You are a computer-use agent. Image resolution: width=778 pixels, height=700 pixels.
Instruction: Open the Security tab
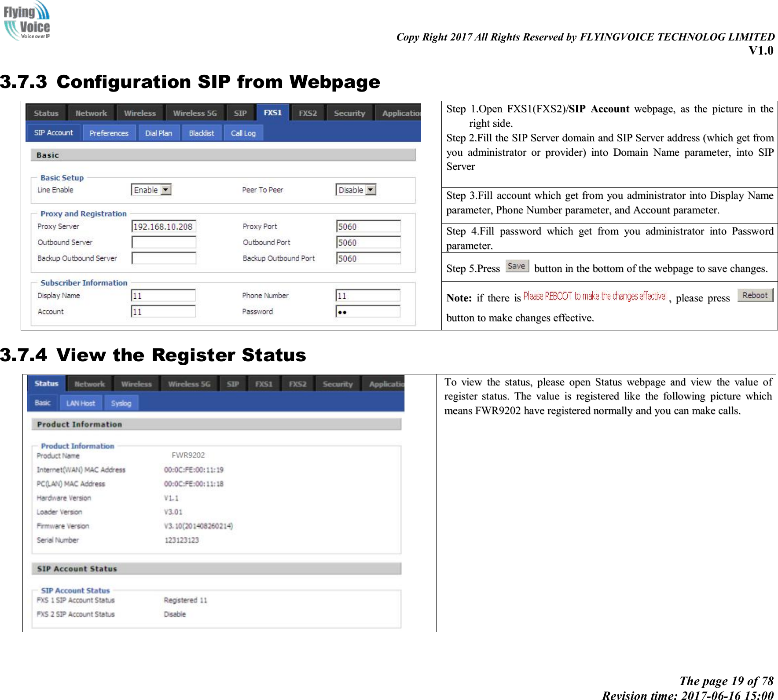(x=350, y=113)
